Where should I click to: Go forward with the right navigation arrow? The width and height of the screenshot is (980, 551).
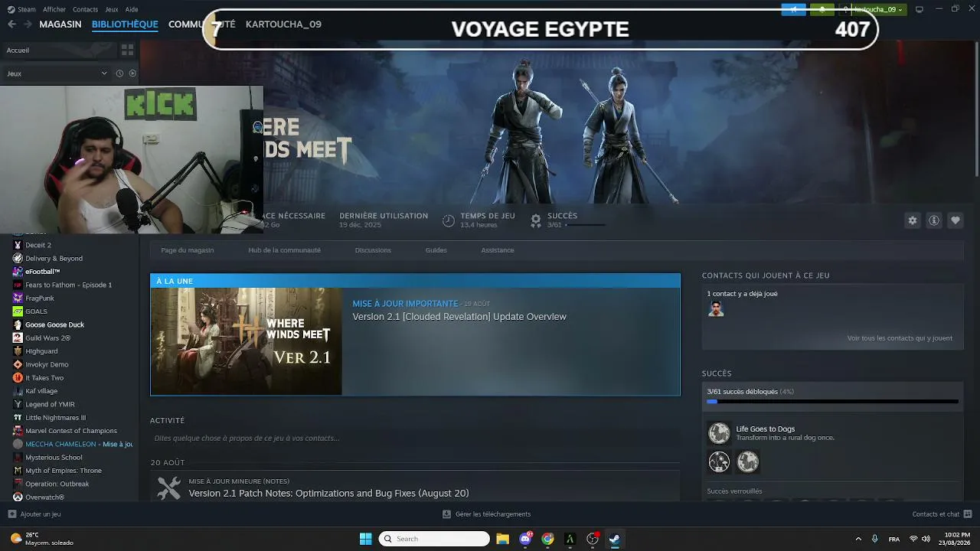28,24
